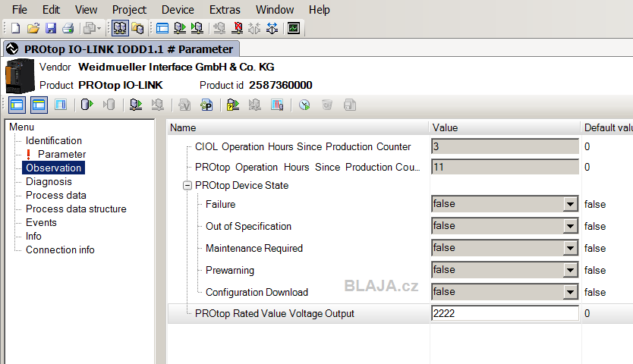
Task: Click the greyed add device icon in the main toolbar
Action: 219,28
